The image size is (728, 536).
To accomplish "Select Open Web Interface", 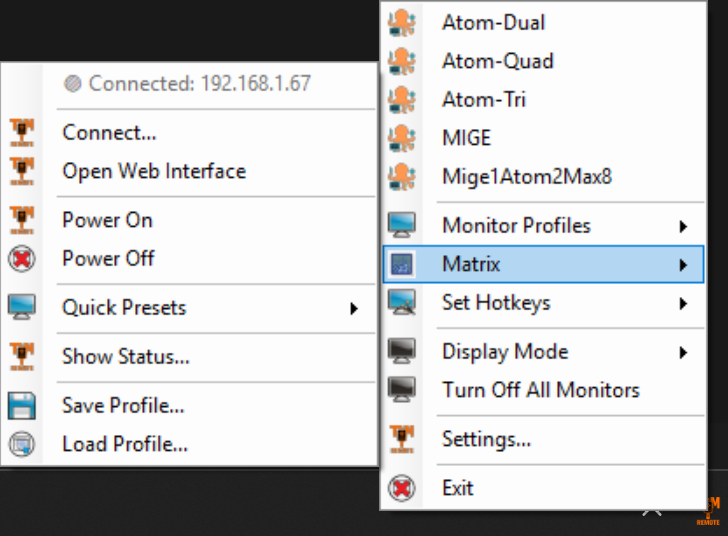I will tap(189, 171).
